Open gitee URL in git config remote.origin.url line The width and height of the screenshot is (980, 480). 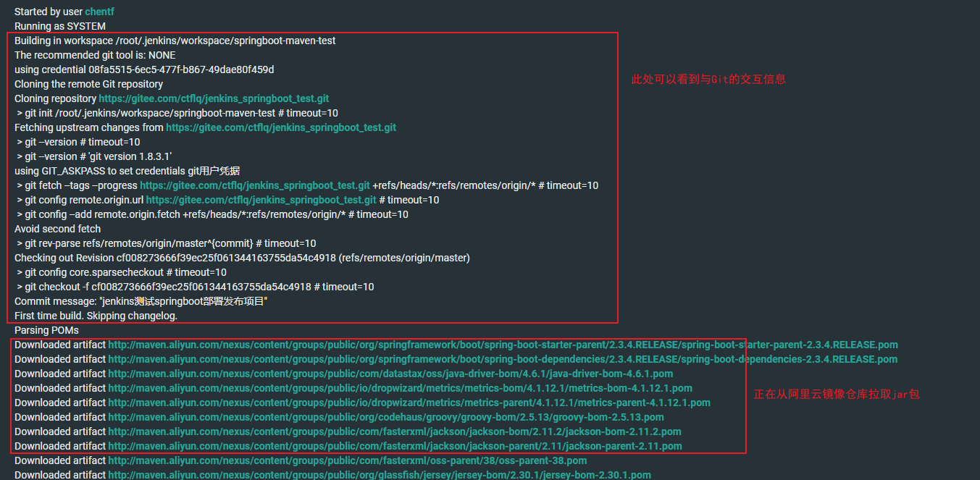pos(261,200)
